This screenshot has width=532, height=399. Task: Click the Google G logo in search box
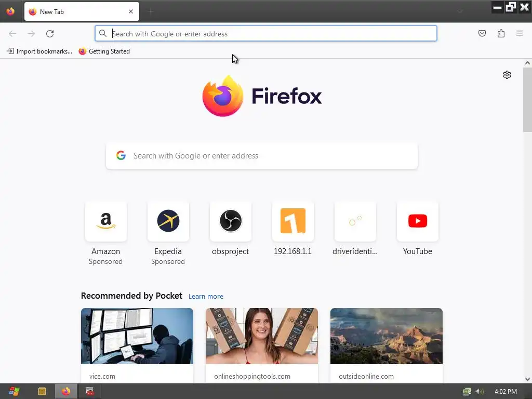[x=121, y=155]
